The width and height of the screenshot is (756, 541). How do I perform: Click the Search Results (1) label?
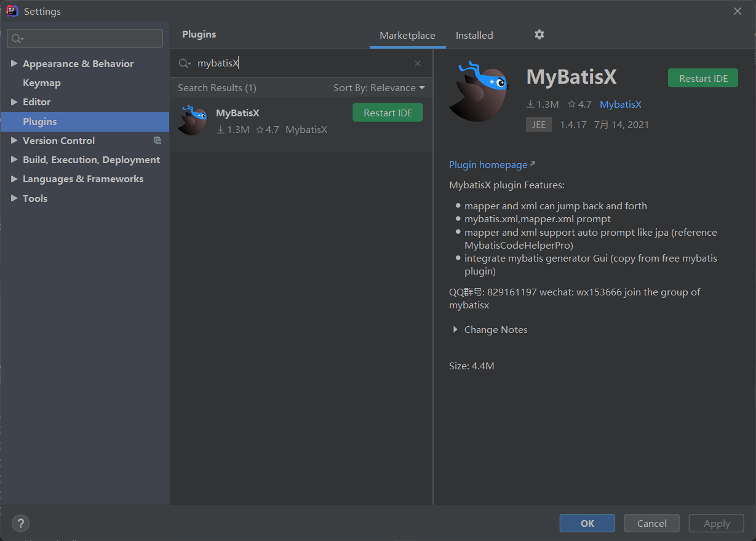point(217,88)
